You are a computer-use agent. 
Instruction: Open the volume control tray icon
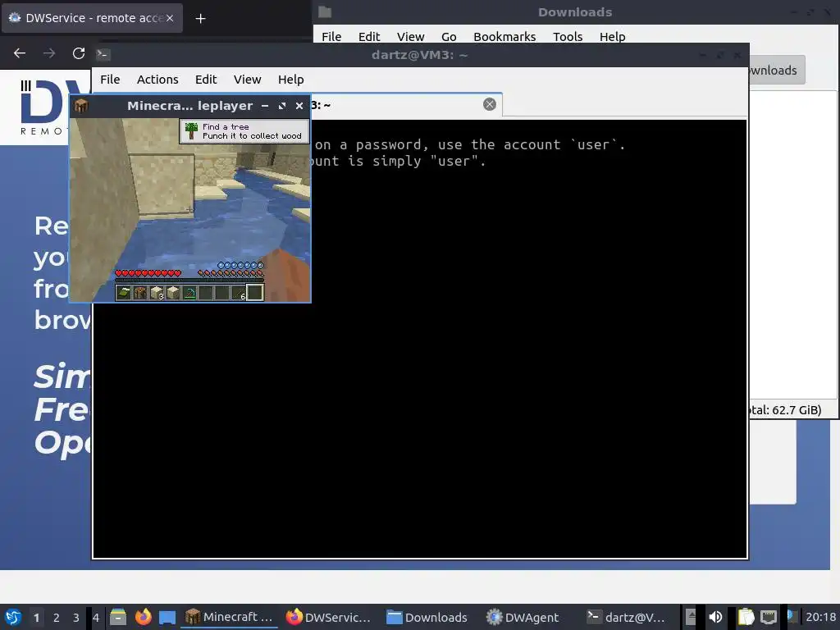715,617
